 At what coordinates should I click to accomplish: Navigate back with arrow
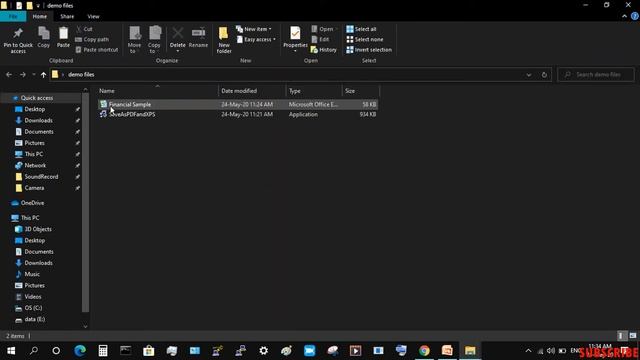(x=9, y=75)
